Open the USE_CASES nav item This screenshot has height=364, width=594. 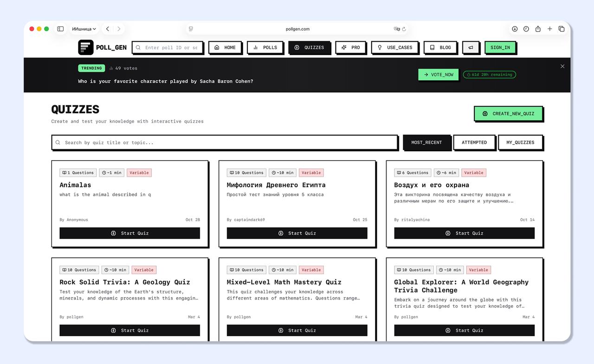click(395, 47)
